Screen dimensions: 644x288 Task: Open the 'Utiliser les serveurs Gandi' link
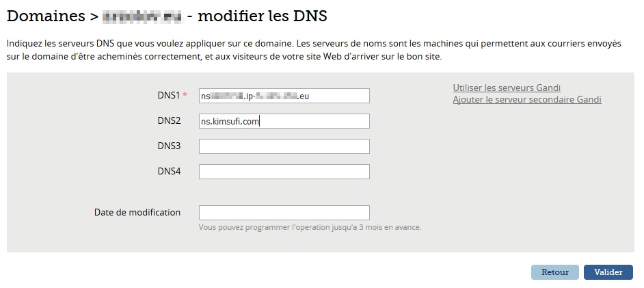tap(507, 88)
